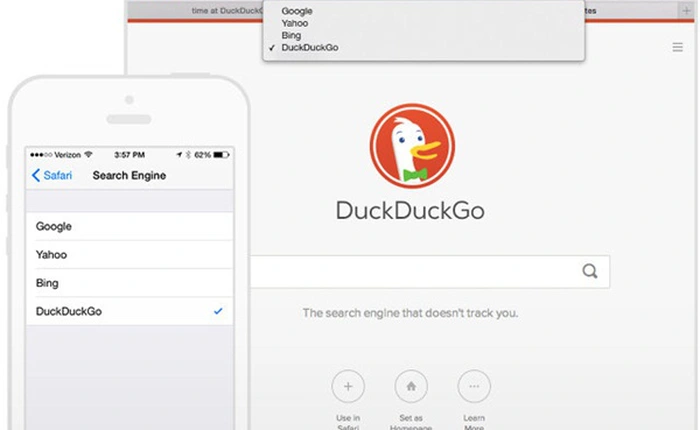The width and height of the screenshot is (700, 430).
Task: Open the hamburger menu on the DuckDuckGo page
Action: coord(678,47)
